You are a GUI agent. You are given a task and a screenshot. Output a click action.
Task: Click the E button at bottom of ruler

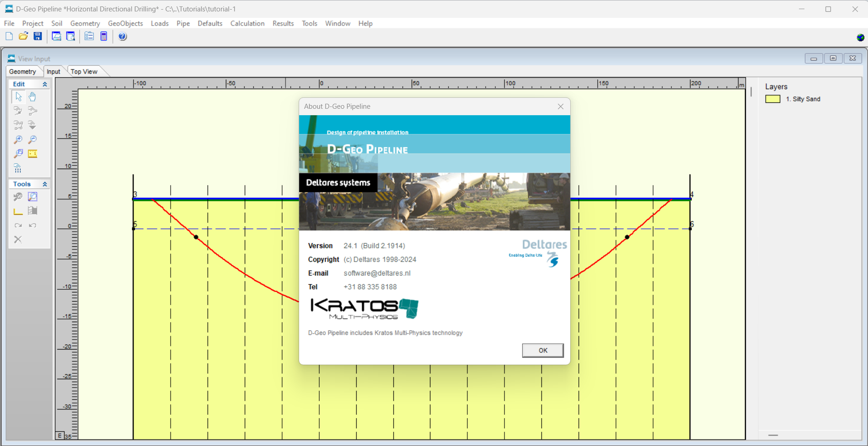pyautogui.click(x=60, y=435)
